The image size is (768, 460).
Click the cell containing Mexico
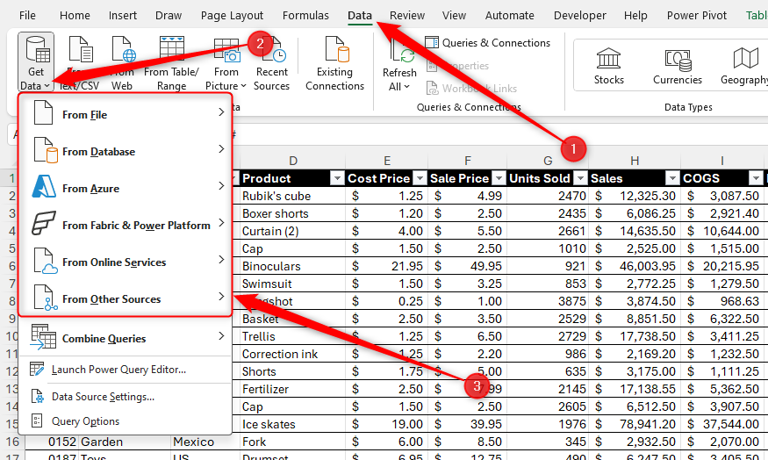205,441
